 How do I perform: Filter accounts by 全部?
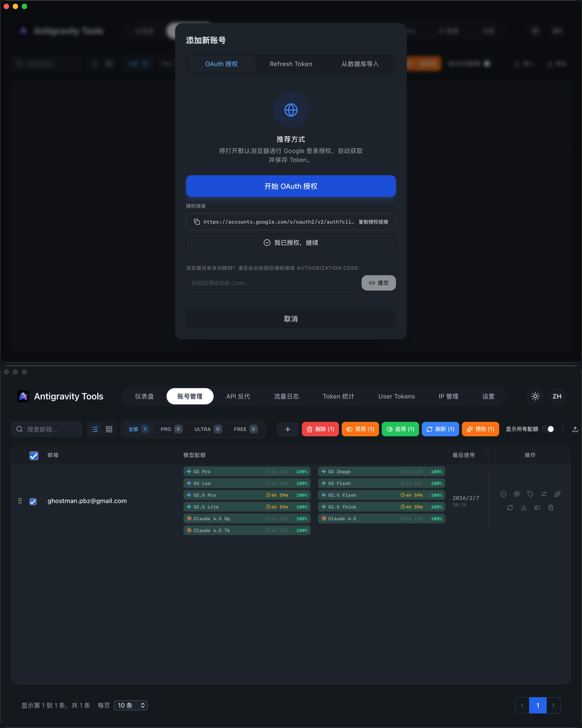tap(139, 429)
